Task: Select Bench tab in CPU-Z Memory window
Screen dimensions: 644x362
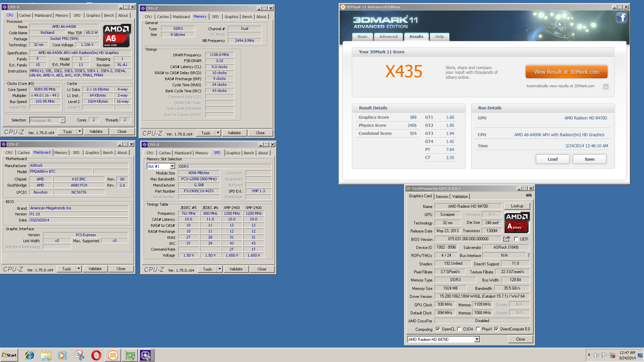Action: tap(247, 17)
